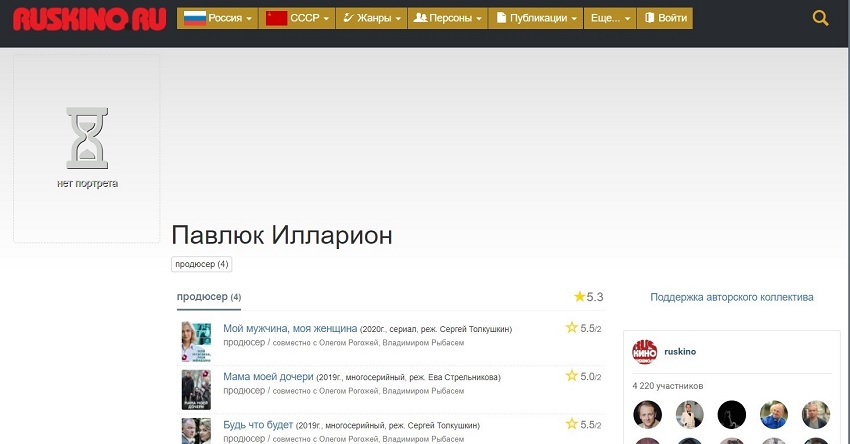Open the Россия dropdown menu
The image size is (850, 444).
coord(218,18)
